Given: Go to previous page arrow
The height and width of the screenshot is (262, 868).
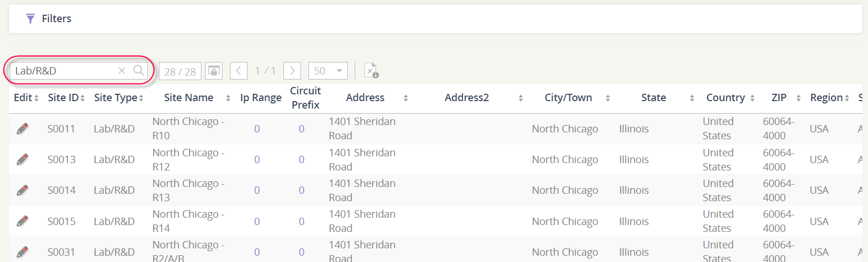Looking at the screenshot, I should click(x=238, y=70).
